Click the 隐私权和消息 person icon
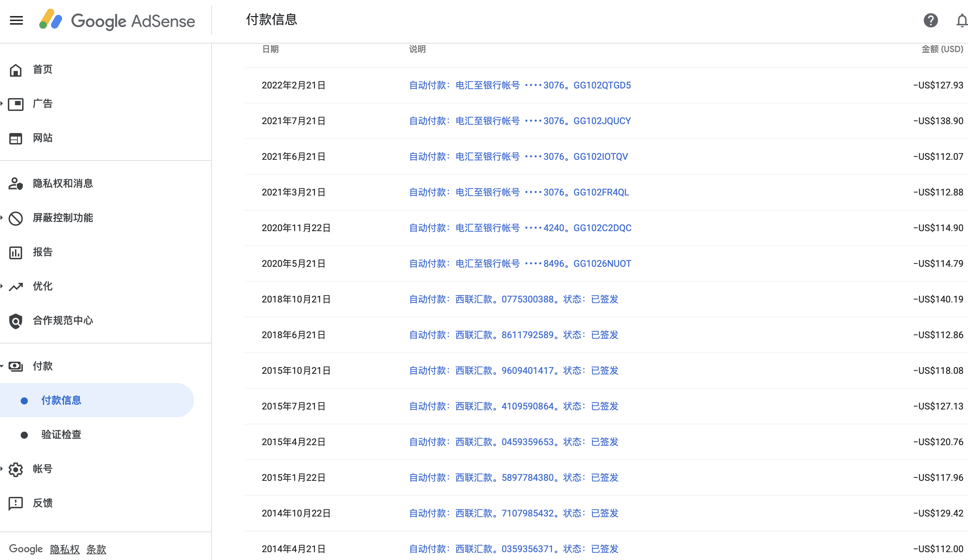This screenshot has width=968, height=560. click(x=16, y=184)
